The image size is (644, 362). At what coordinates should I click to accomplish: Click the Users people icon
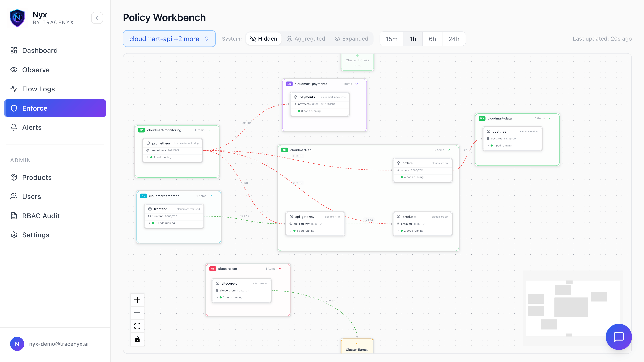point(14,197)
